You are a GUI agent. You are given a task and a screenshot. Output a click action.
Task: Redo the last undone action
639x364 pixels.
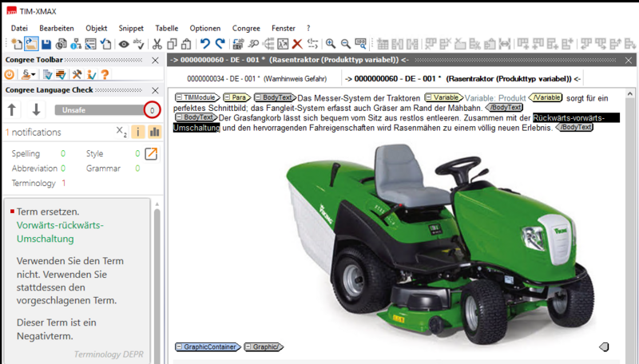click(220, 44)
